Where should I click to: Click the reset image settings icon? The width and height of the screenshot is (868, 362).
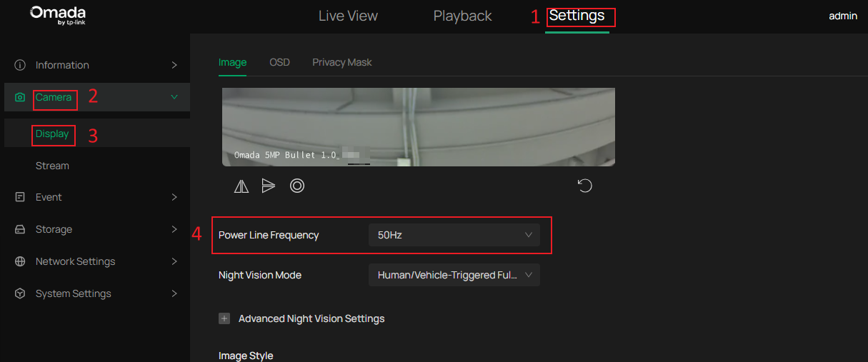point(585,186)
